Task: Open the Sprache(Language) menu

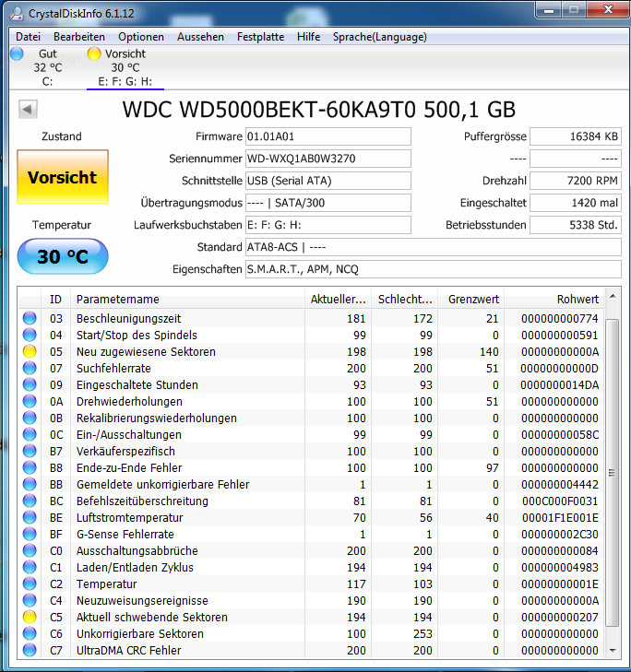Action: 380,37
